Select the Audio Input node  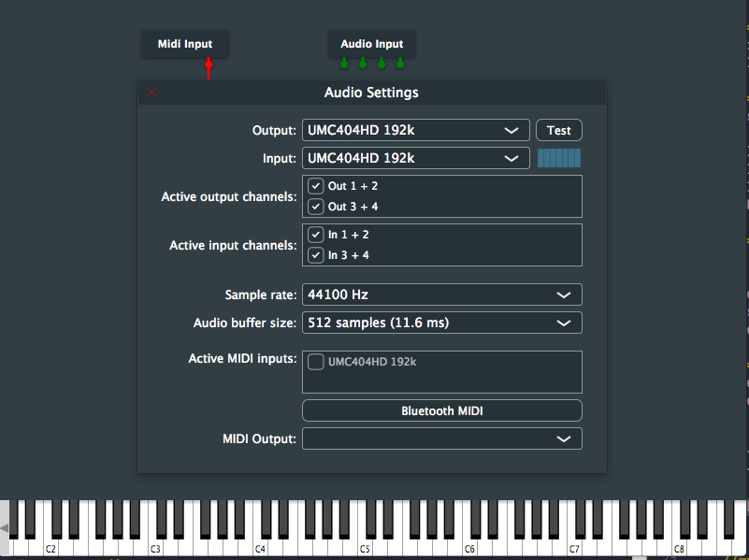(371, 44)
